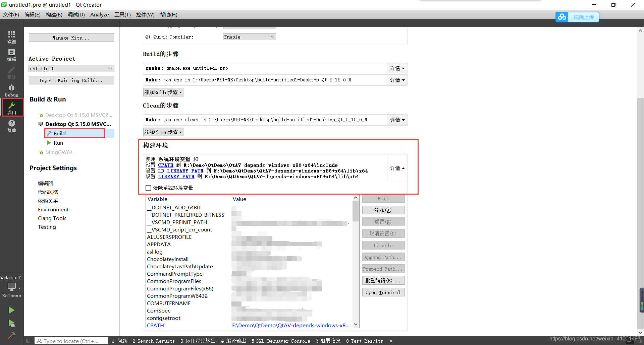This screenshot has width=644, height=345.
Task: Collapse 构建环境 详情 section
Action: click(397, 168)
